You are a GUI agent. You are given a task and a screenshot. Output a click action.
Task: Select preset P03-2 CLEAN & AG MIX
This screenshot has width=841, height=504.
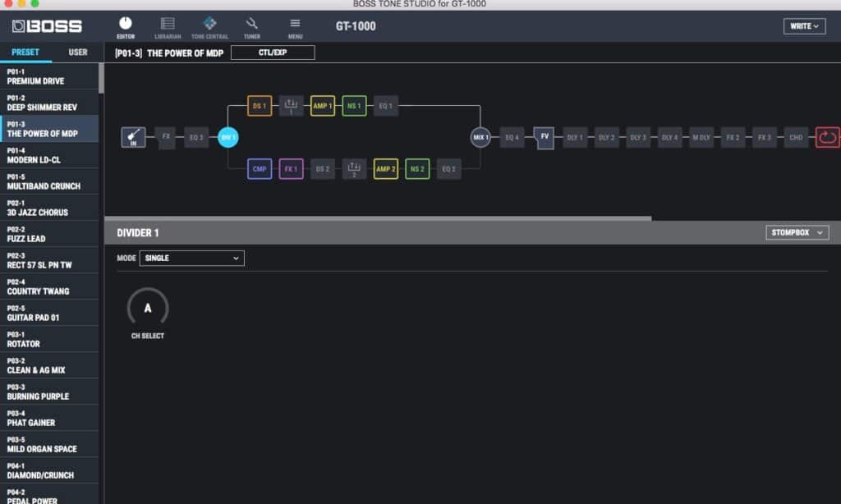[49, 365]
